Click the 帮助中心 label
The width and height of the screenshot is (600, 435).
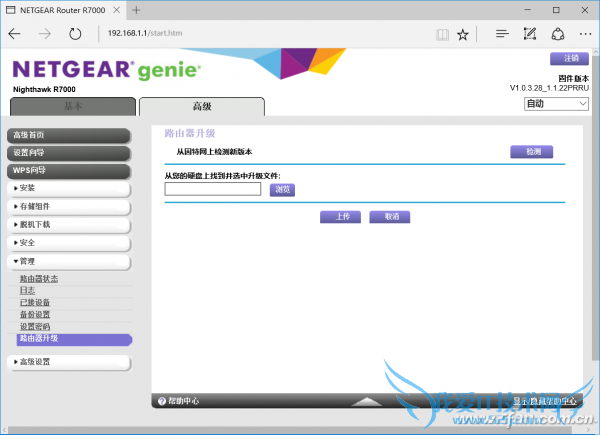pos(184,401)
